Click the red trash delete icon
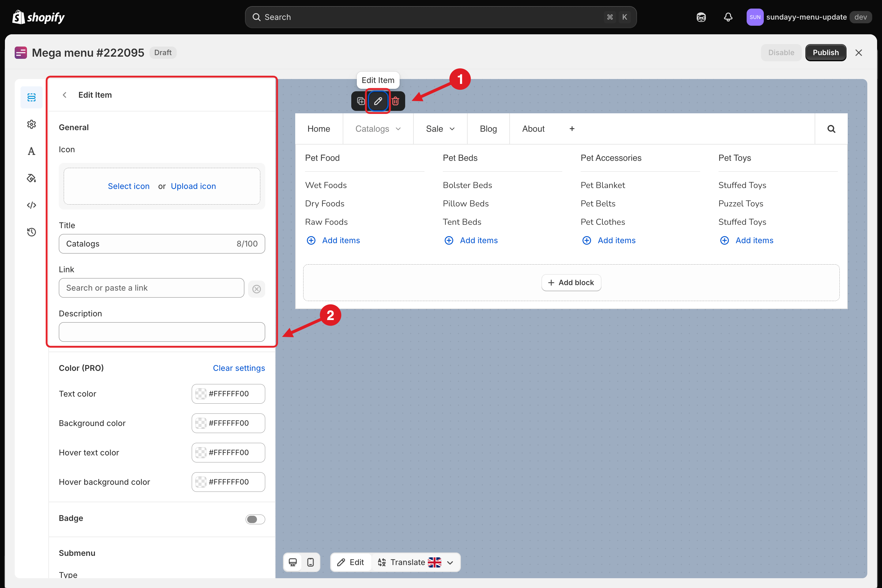 click(x=395, y=101)
